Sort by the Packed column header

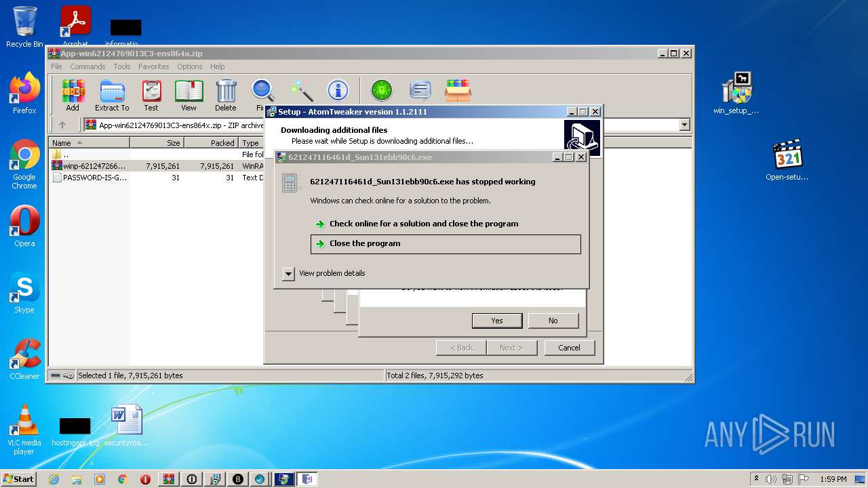(212, 143)
